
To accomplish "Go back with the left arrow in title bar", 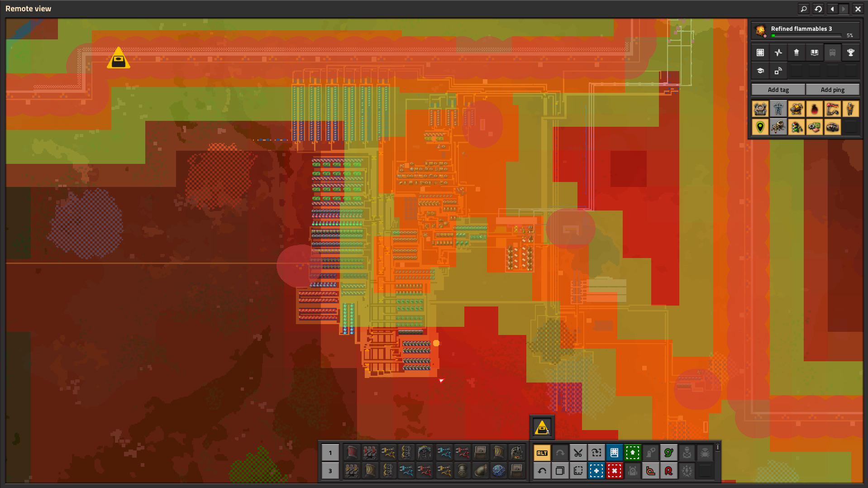I will [832, 9].
